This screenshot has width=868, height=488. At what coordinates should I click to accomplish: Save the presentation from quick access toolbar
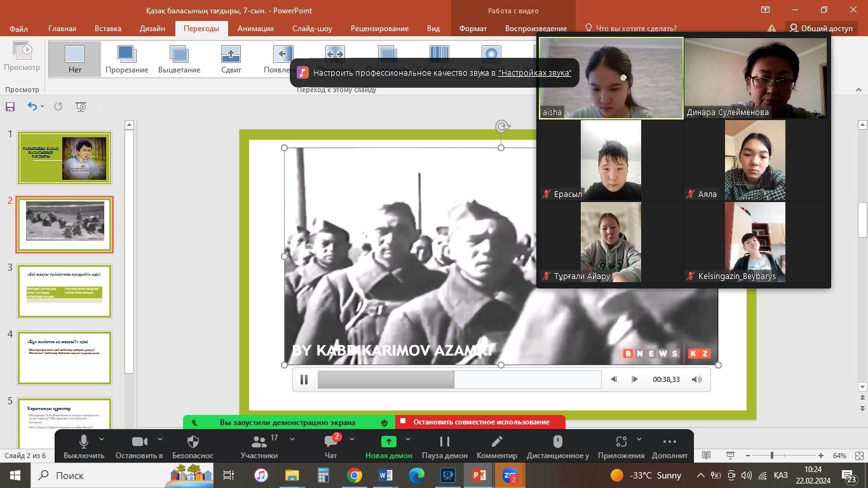tap(10, 107)
